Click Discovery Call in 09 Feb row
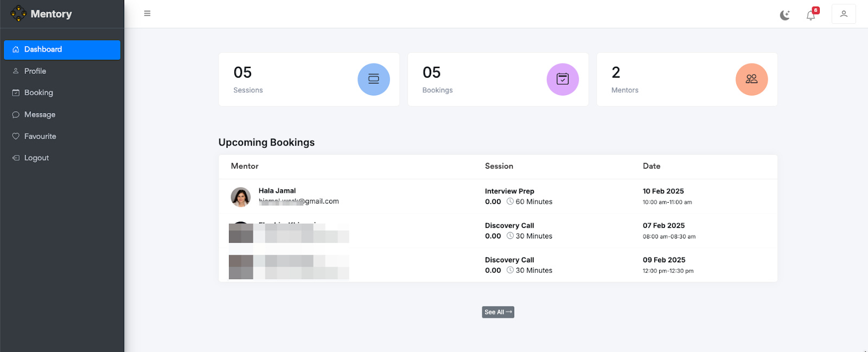This screenshot has height=352, width=868. coord(509,260)
